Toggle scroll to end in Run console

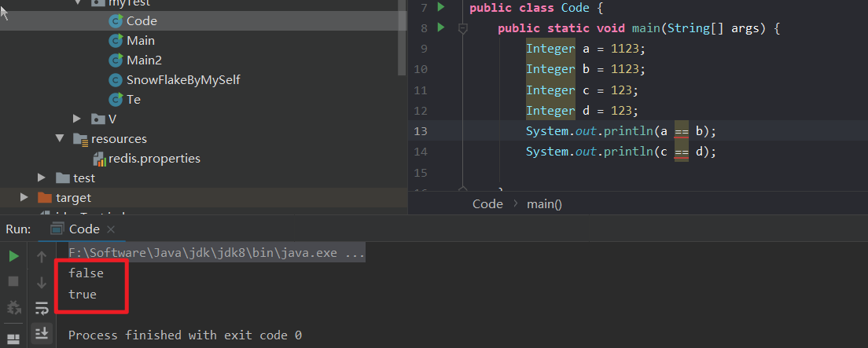42,333
